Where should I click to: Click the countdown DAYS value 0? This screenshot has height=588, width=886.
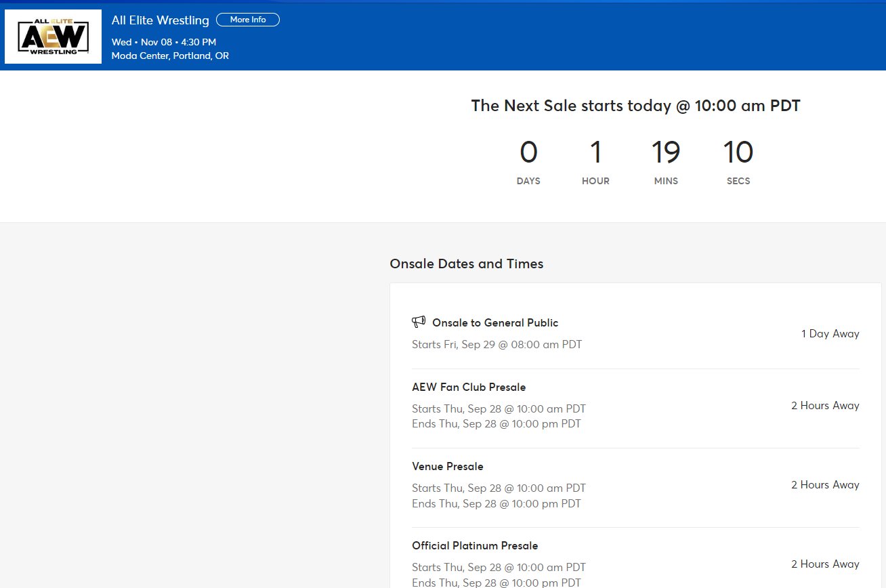point(528,152)
